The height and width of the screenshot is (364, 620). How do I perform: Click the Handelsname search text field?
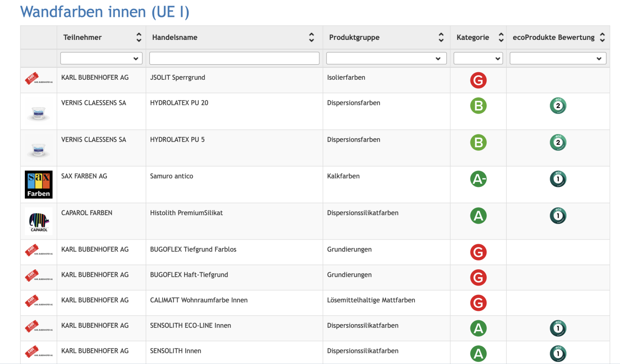click(x=234, y=58)
